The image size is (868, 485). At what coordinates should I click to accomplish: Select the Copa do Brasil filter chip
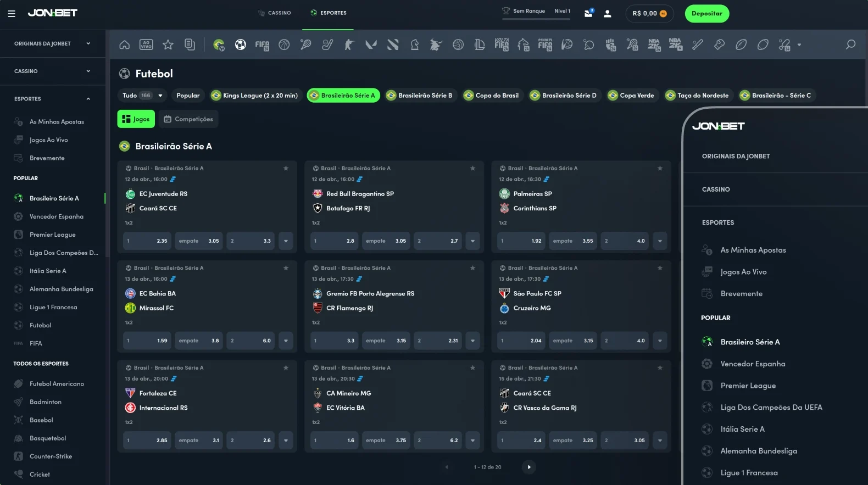[491, 96]
